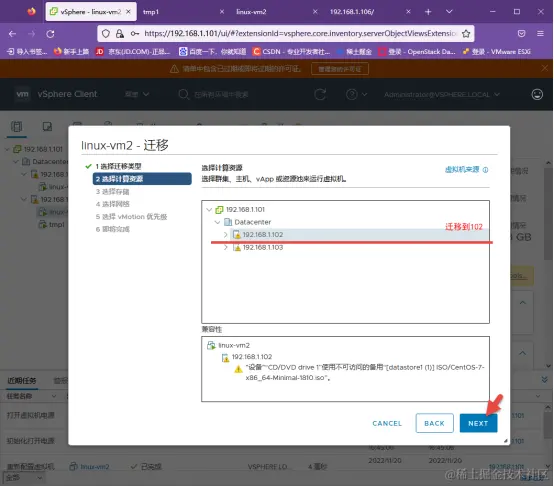Click the NEXT button in migration dialog
Screen dimensions: 554x486
[478, 423]
